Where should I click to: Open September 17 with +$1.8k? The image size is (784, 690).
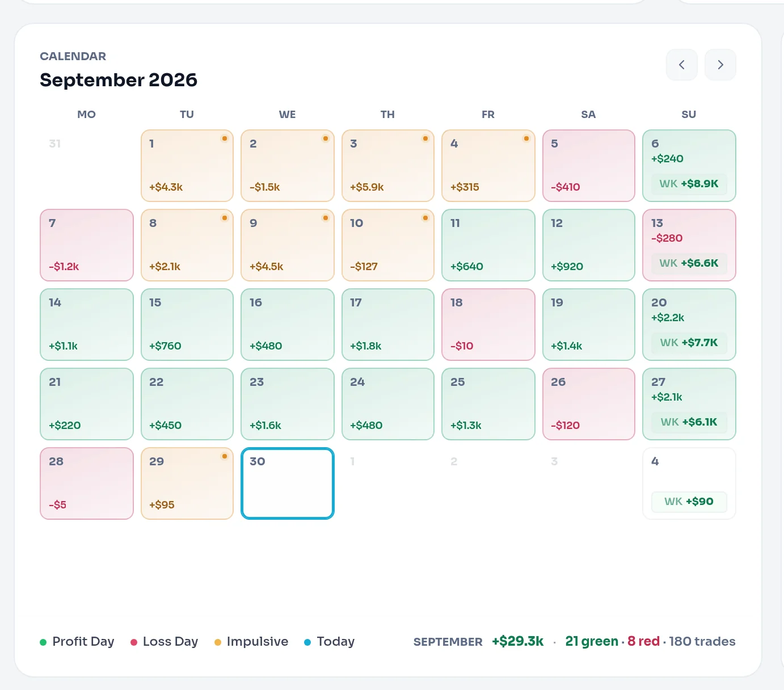[x=388, y=325]
